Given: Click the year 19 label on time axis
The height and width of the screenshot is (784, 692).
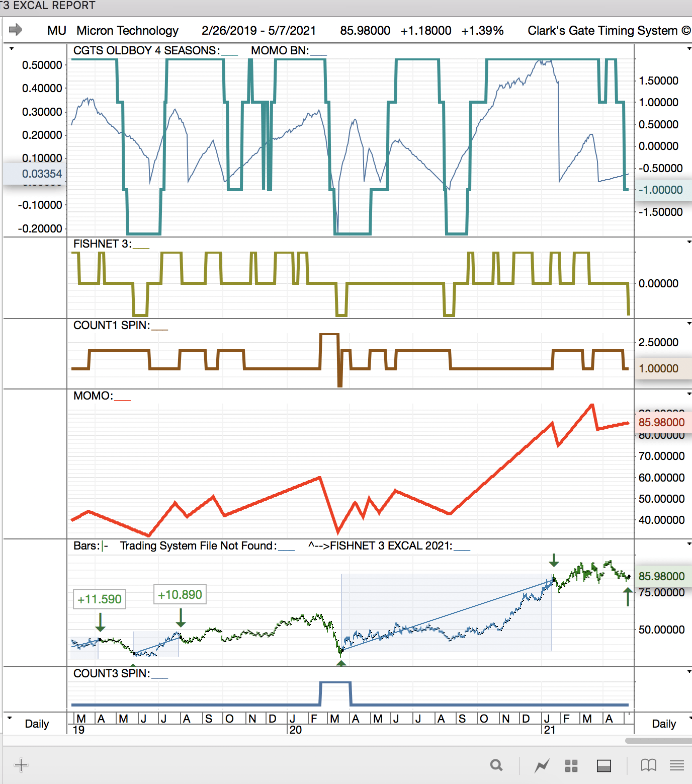Looking at the screenshot, I should coord(79,730).
